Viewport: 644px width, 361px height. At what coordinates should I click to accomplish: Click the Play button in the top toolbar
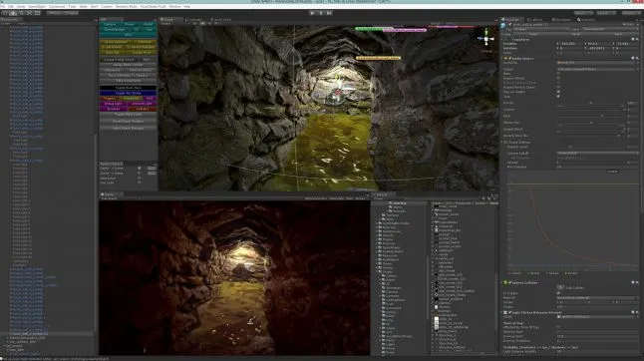[x=313, y=13]
